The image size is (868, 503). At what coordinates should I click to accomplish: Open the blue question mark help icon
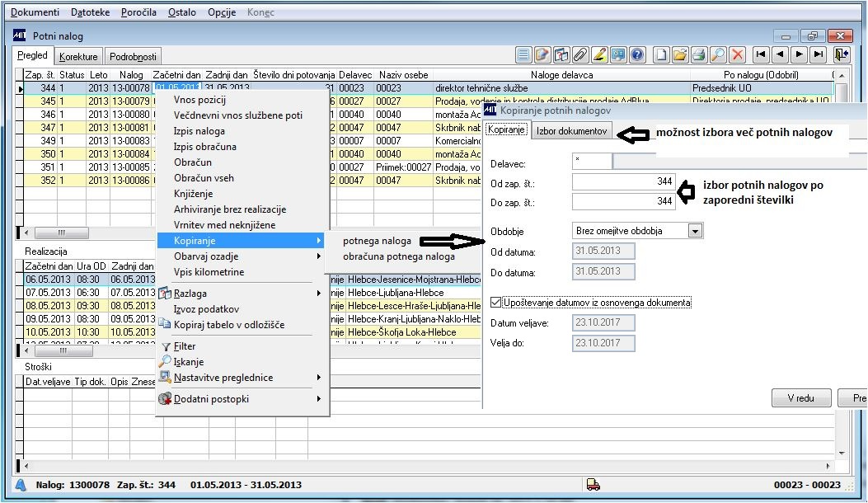click(x=637, y=55)
